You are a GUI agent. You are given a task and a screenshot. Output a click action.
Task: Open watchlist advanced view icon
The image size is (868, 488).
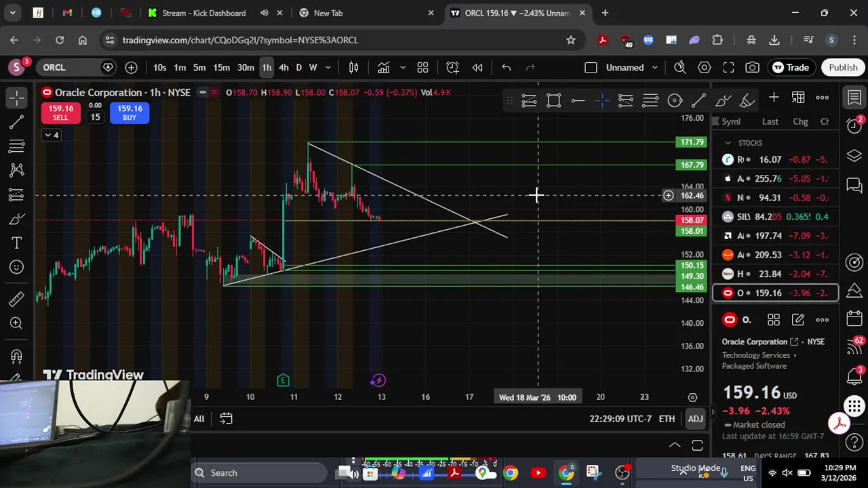798,98
